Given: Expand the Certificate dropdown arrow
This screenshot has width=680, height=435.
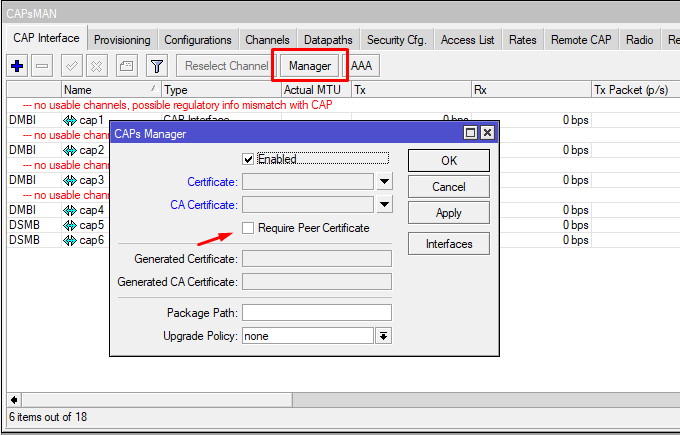Looking at the screenshot, I should click(x=384, y=182).
